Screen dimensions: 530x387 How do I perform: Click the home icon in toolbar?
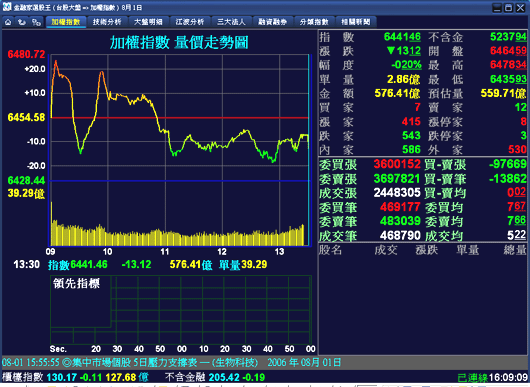tap(8, 22)
